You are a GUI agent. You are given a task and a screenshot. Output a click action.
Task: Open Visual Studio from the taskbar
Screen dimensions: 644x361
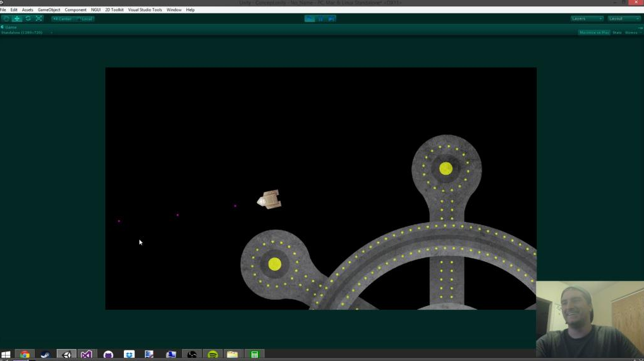86,355
